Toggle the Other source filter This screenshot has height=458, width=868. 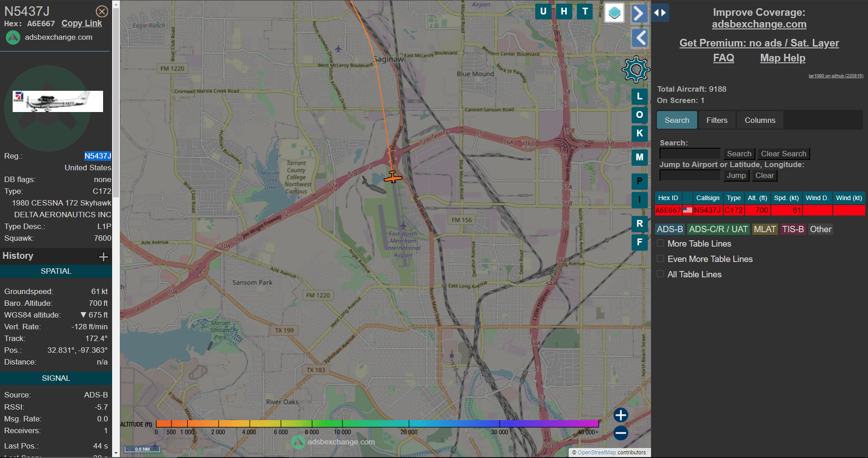tap(821, 229)
